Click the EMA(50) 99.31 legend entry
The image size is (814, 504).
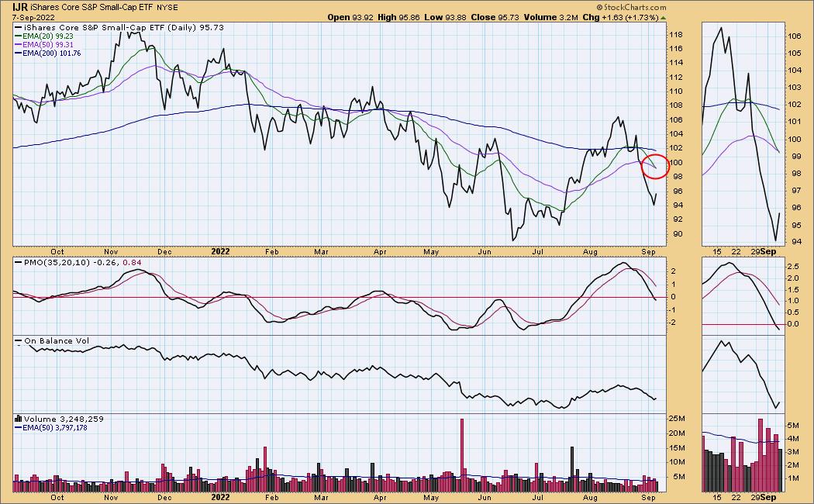(48, 45)
